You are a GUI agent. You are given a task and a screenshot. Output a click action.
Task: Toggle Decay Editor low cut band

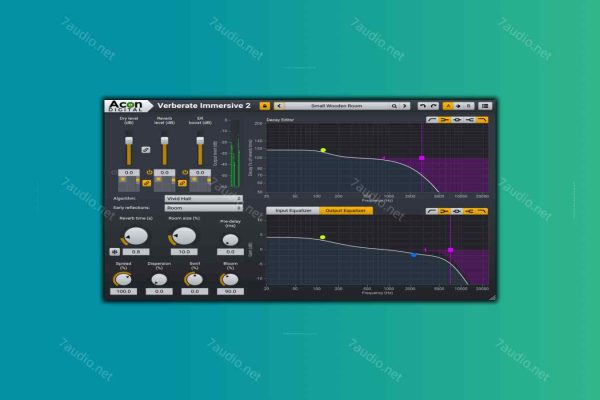pyautogui.click(x=432, y=120)
